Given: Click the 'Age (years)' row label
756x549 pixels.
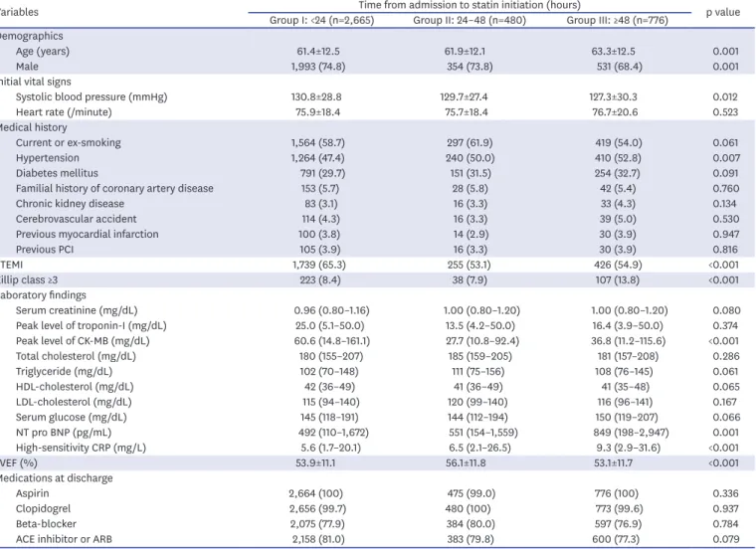Looking at the screenshot, I should pos(43,51).
